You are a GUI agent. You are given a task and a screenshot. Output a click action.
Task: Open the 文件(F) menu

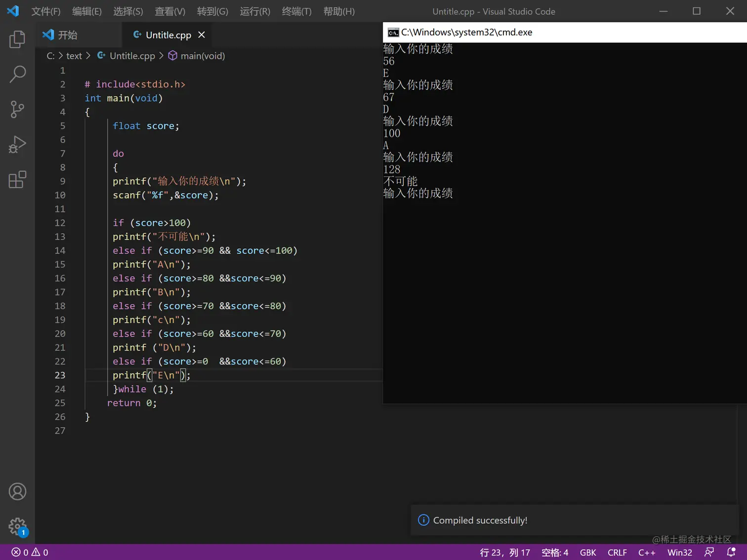click(x=46, y=11)
